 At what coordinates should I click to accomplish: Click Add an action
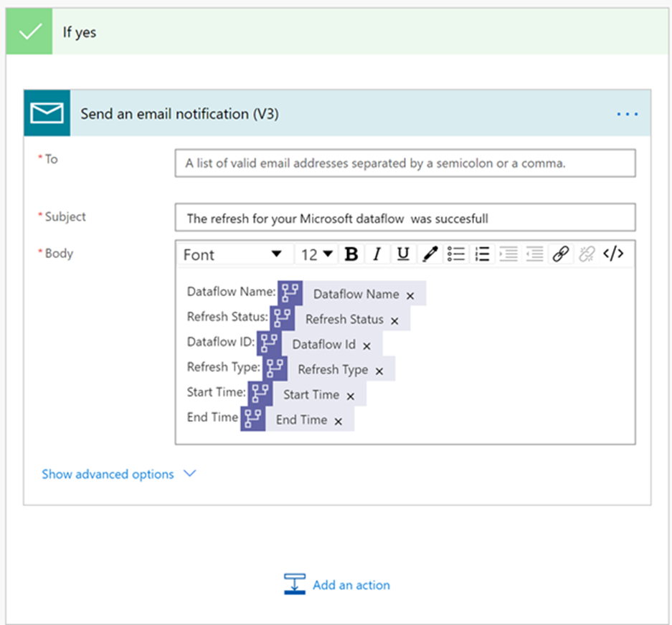(x=351, y=585)
